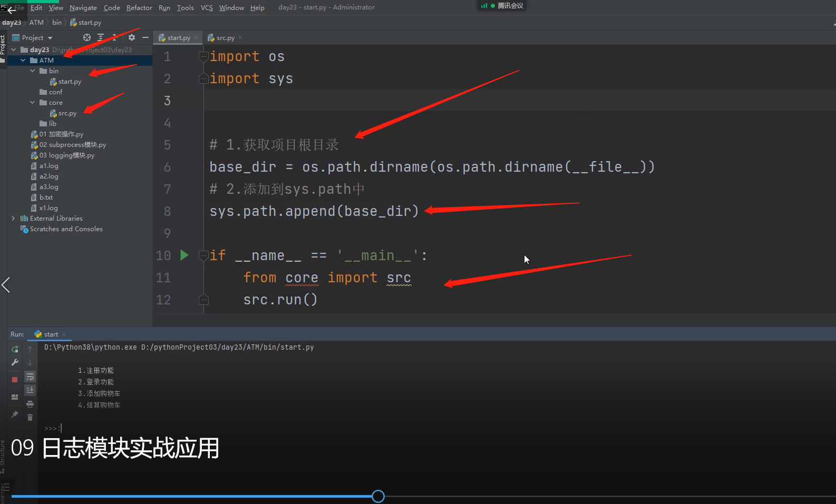The image size is (836, 504).
Task: Collapse the ATM folder
Action: (x=23, y=60)
